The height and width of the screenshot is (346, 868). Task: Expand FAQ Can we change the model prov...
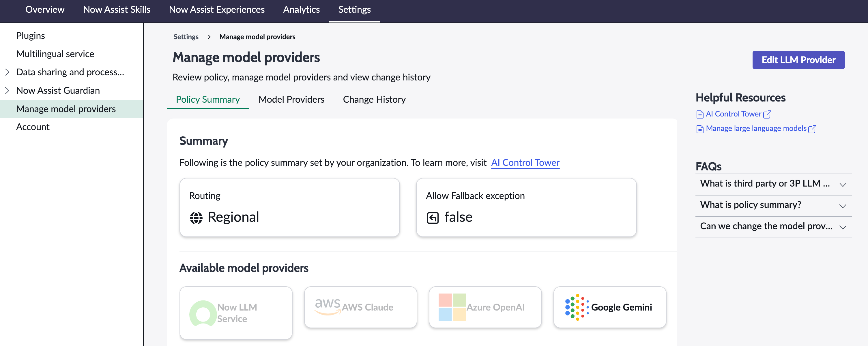click(x=773, y=227)
